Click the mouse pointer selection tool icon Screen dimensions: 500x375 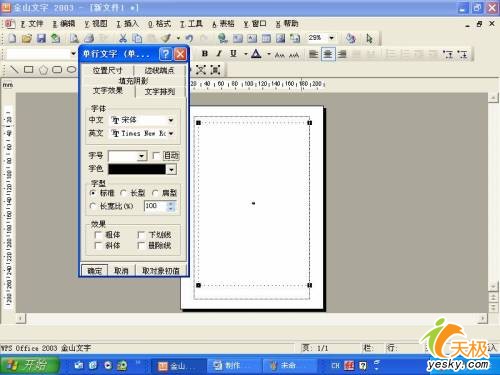click(369, 39)
